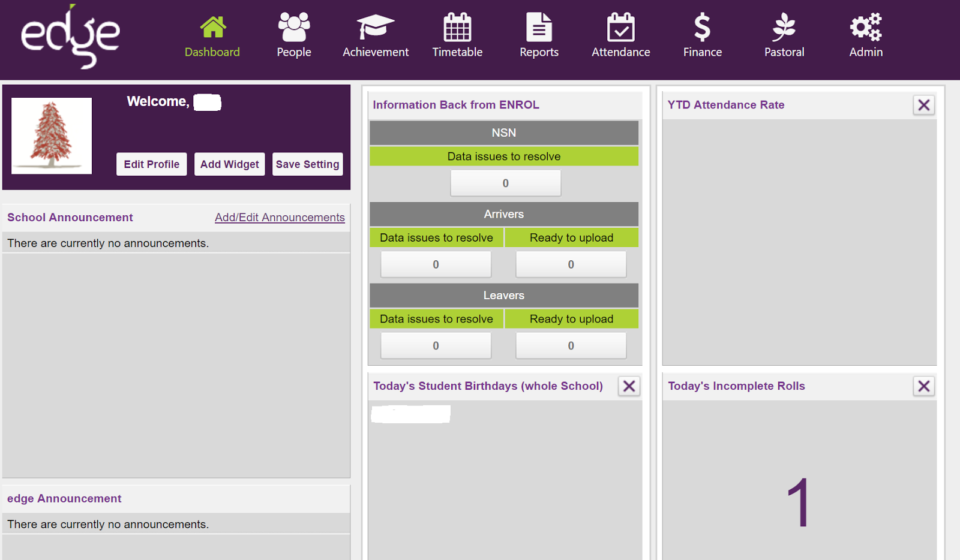Close the Today's Incomplete Rolls widget
This screenshot has width=960, height=560.
click(923, 386)
